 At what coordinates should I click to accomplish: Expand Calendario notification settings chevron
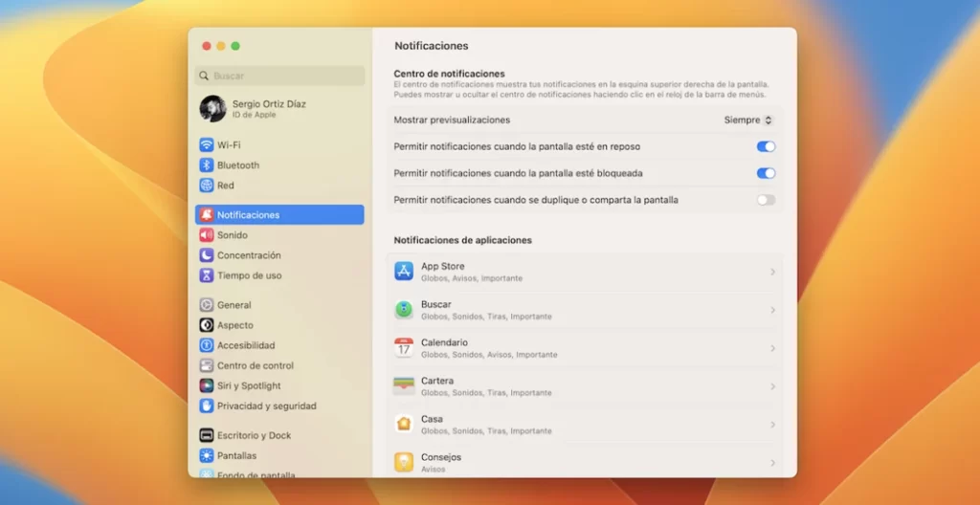click(x=772, y=348)
